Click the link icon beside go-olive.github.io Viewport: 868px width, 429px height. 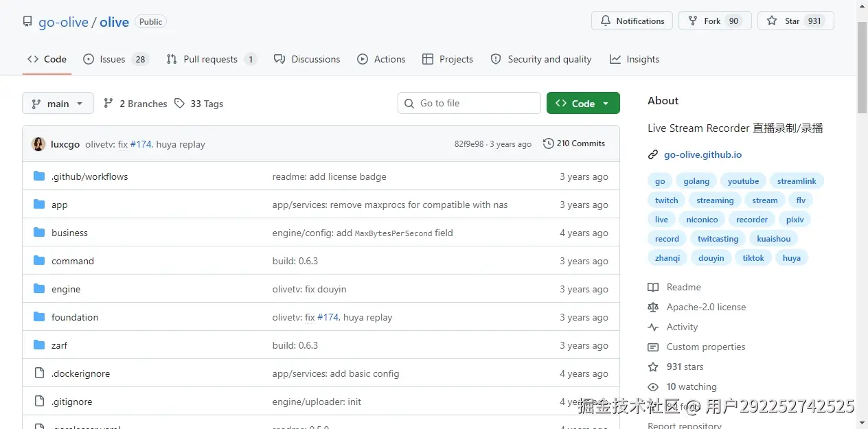pos(653,155)
